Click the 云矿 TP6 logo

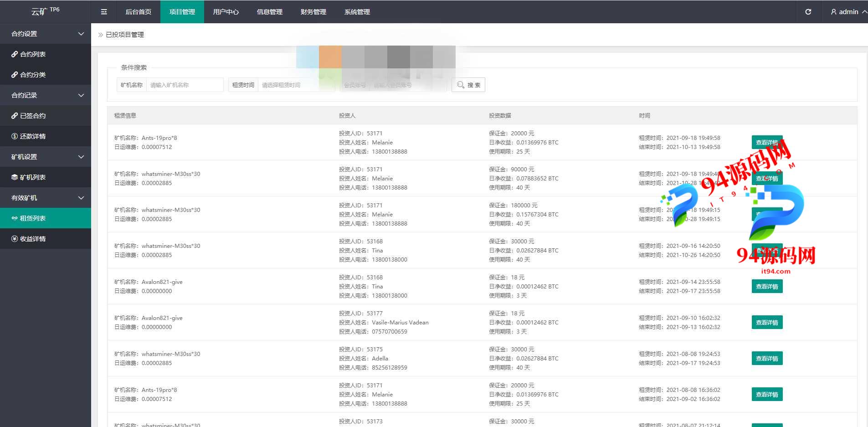coord(45,11)
